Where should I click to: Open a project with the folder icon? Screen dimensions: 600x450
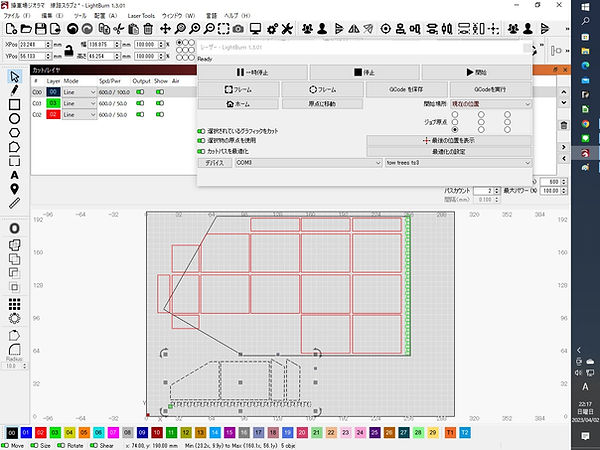tap(26, 29)
